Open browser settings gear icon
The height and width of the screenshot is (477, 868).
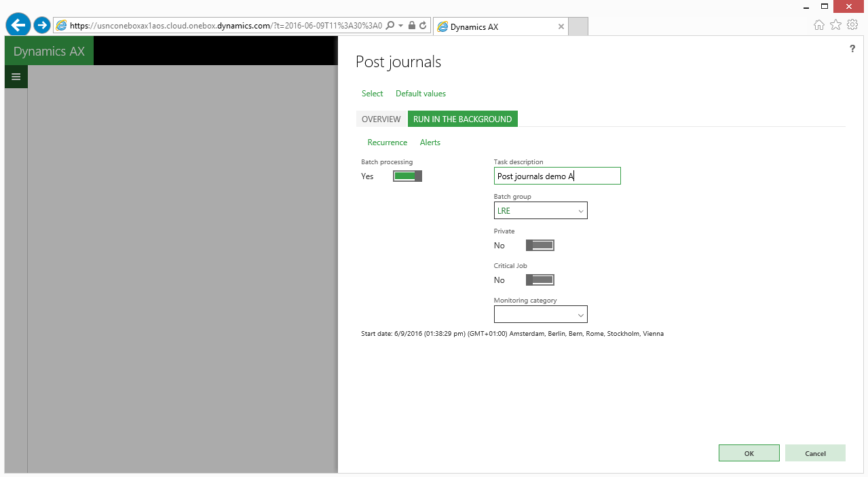[x=852, y=25]
